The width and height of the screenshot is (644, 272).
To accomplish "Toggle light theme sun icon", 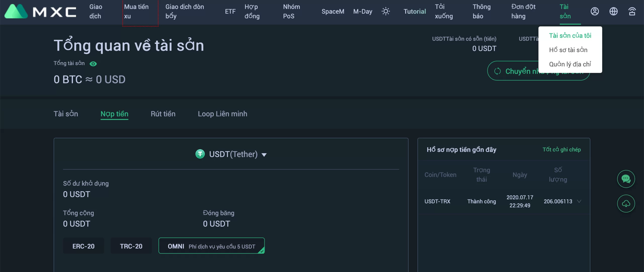I will click(x=386, y=11).
